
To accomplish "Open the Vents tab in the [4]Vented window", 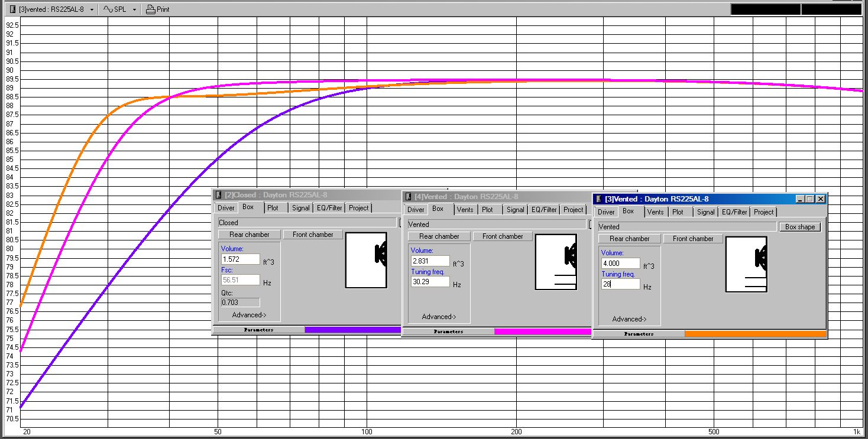I will click(x=465, y=210).
